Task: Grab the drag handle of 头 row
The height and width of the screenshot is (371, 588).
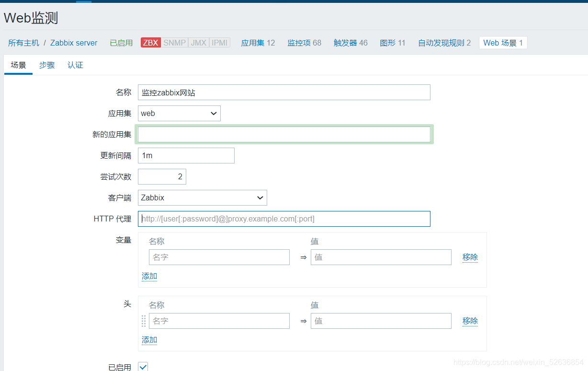Action: pos(144,321)
